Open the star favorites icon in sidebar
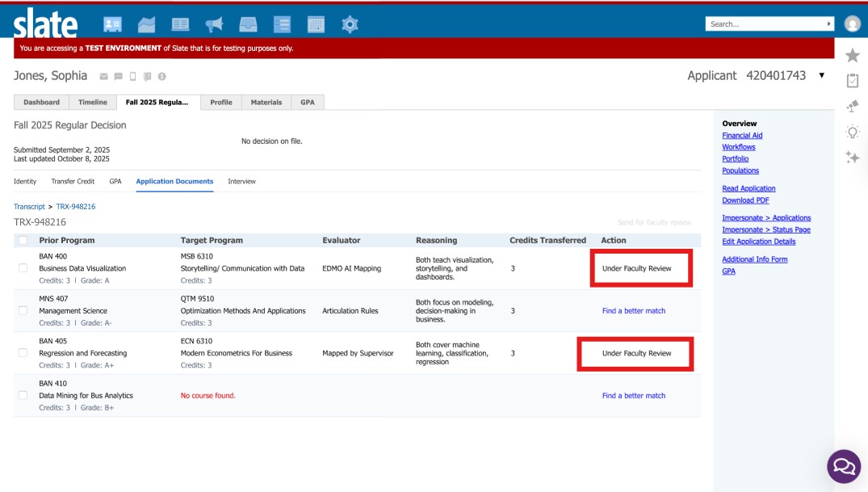Viewport: 868px width, 492px height. point(852,55)
